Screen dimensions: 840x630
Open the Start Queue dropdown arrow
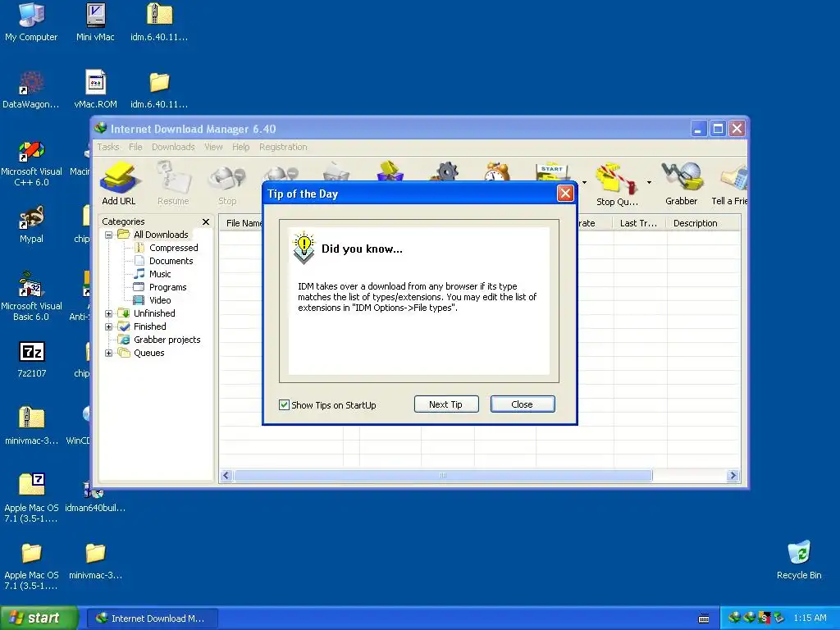584,183
